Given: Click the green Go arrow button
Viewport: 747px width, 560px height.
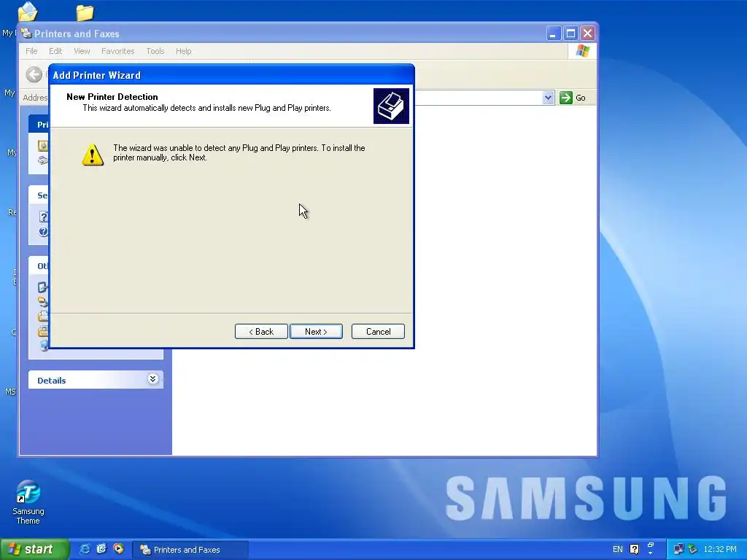Looking at the screenshot, I should pos(565,98).
